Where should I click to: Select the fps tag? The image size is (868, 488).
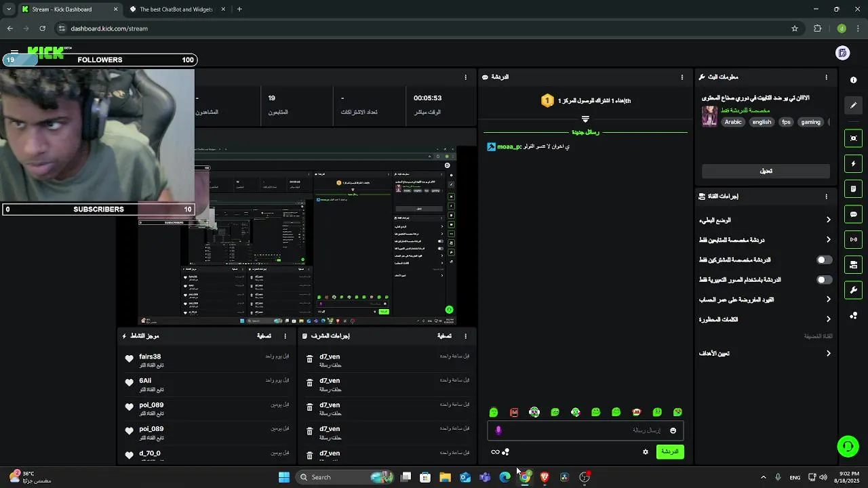point(786,122)
